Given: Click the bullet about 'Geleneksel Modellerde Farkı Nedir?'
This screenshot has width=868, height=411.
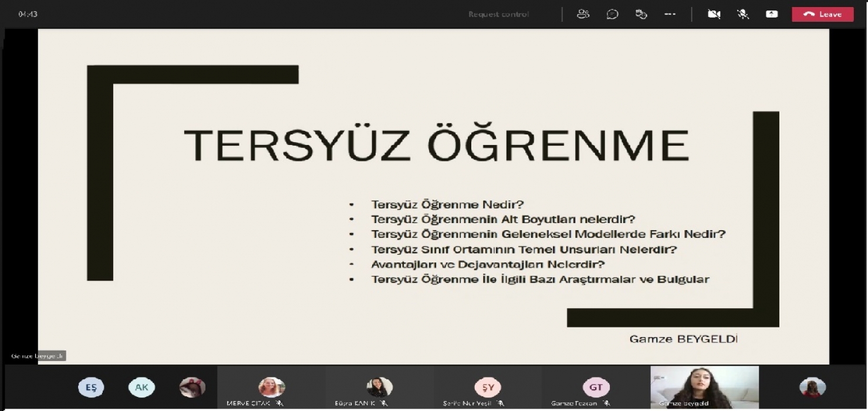Looking at the screenshot, I should 549,234.
